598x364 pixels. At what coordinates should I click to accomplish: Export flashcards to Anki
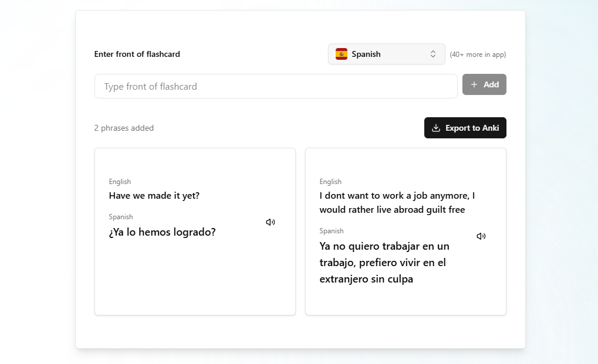[465, 128]
